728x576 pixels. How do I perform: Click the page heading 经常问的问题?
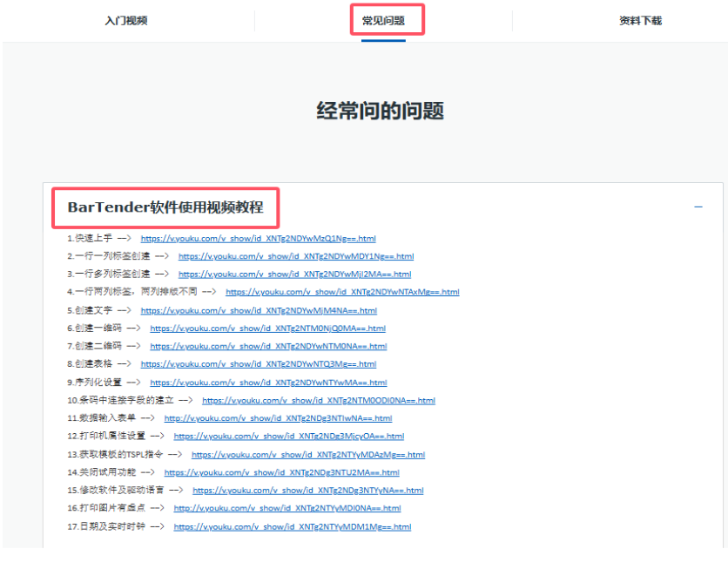coord(381,111)
